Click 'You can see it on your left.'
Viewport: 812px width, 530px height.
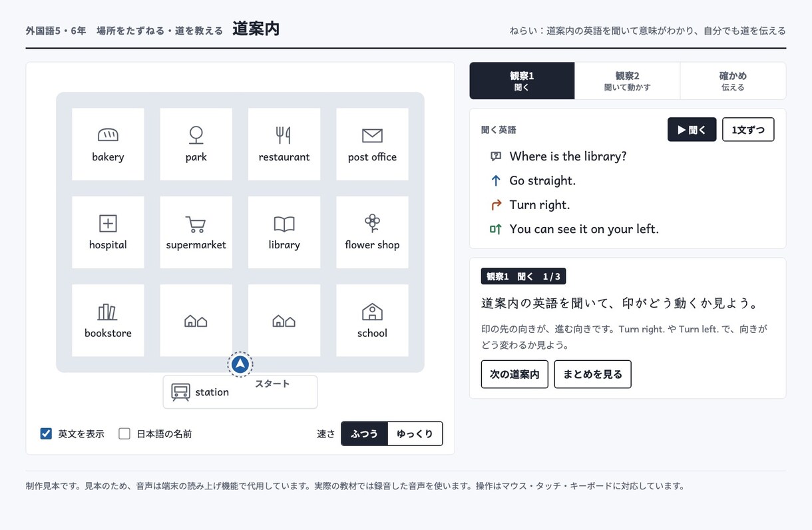pos(584,229)
